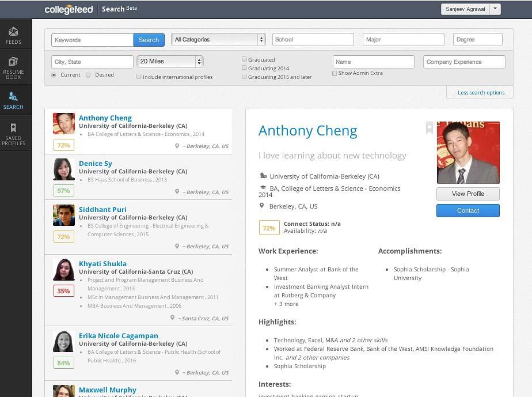Bookmark Anthony Cheng's profile with ribbon icon

point(429,128)
